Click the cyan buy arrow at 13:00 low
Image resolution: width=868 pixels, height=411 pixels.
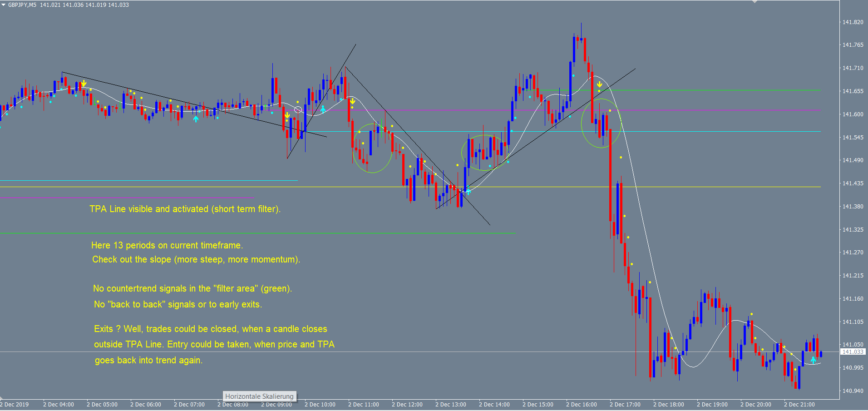468,191
